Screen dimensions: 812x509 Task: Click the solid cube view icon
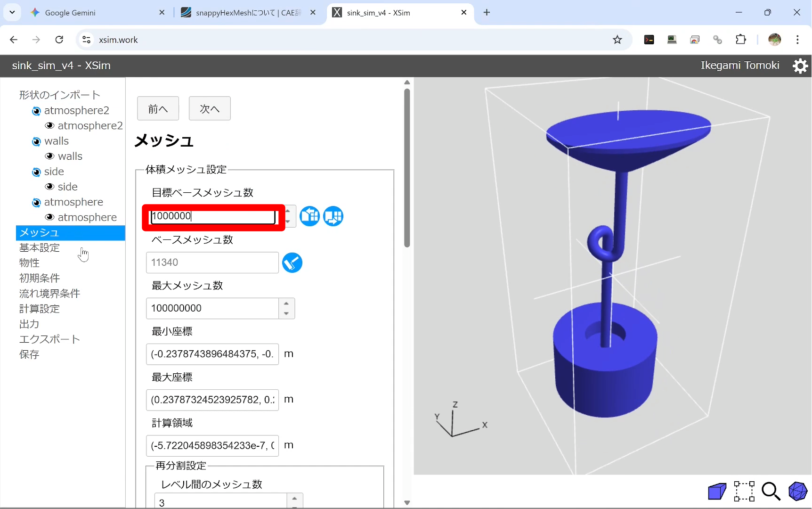tap(717, 492)
